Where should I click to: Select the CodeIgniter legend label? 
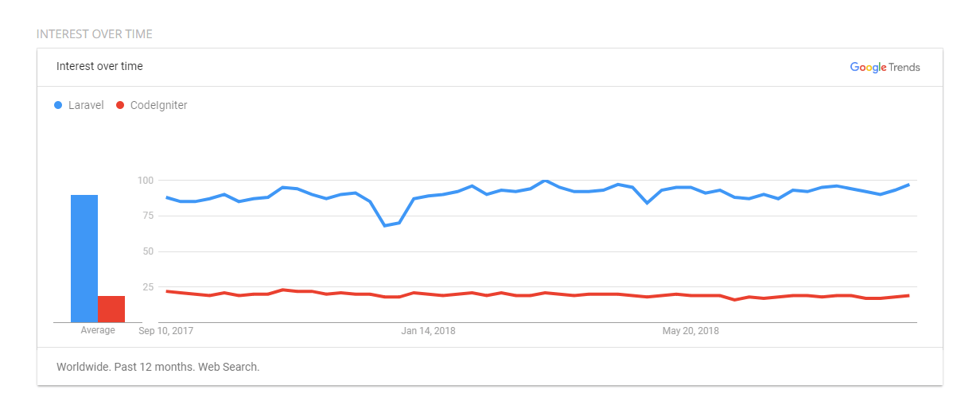tap(158, 105)
